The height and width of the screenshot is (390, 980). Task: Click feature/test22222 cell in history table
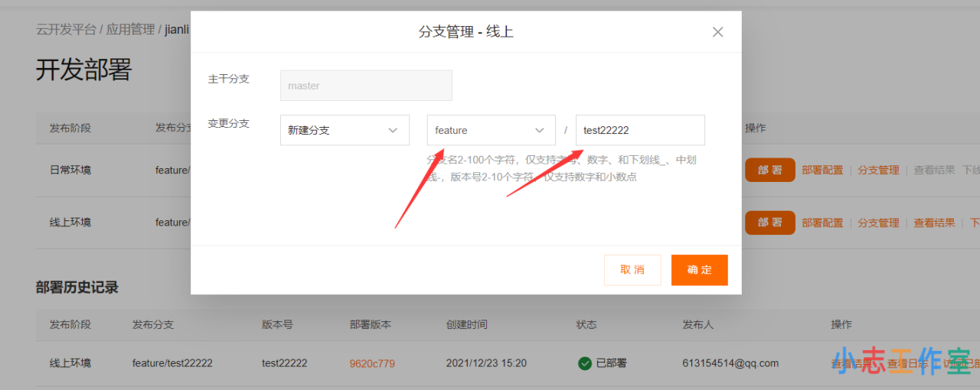pos(172,363)
